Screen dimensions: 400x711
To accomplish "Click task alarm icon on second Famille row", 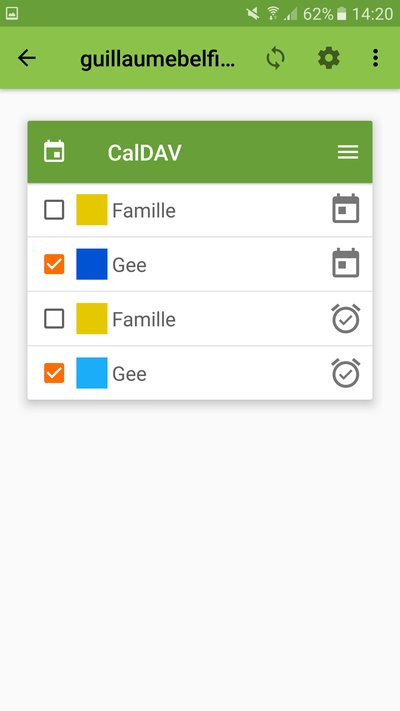I will (346, 318).
